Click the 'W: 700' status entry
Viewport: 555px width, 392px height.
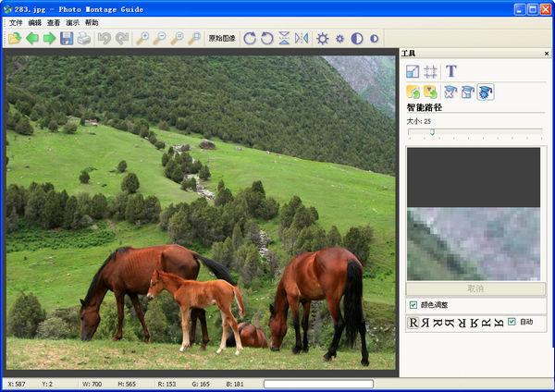pyautogui.click(x=92, y=384)
